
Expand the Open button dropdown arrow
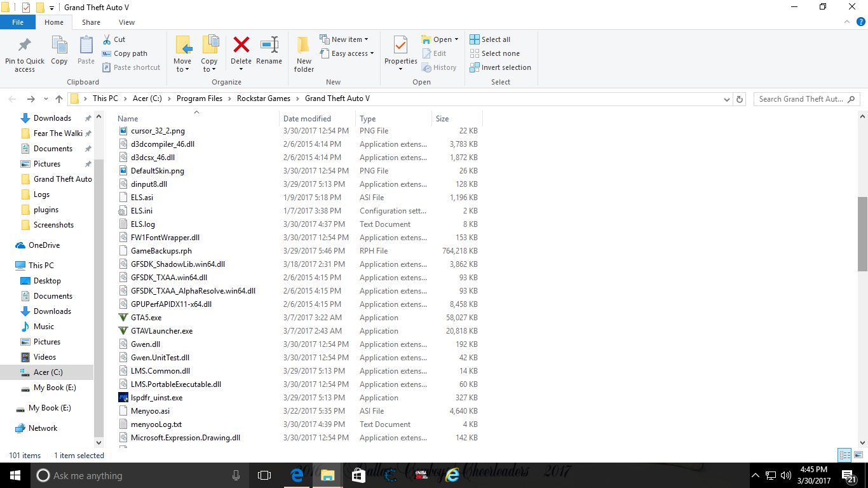(456, 39)
